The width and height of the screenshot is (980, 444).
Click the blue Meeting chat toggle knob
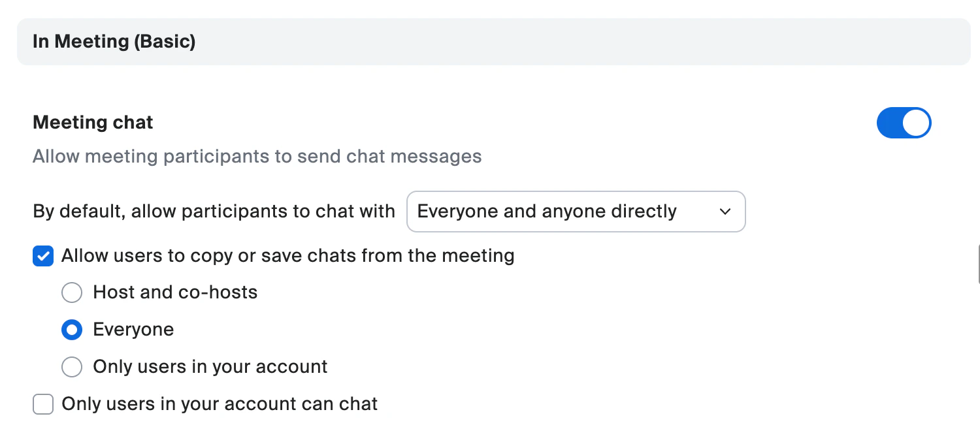pos(917,123)
